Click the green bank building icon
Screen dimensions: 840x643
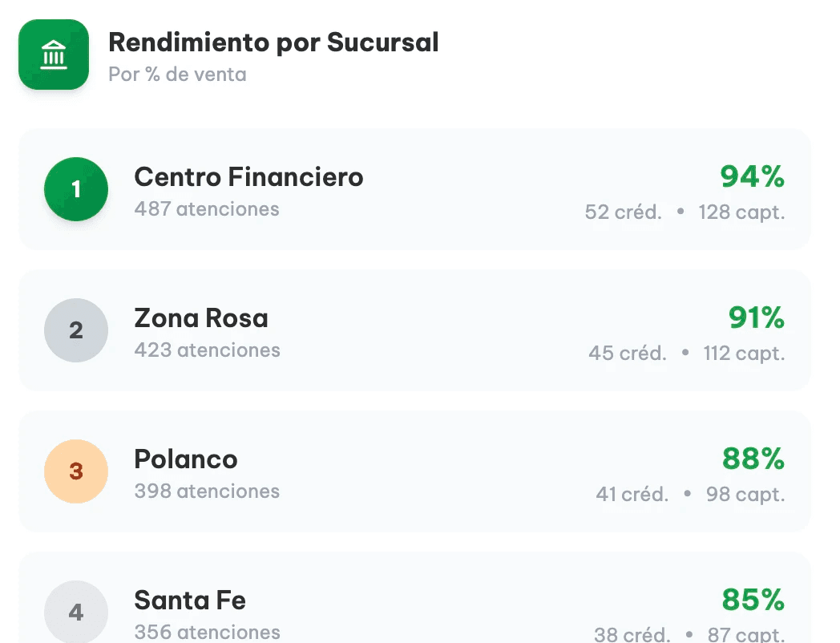pyautogui.click(x=54, y=55)
